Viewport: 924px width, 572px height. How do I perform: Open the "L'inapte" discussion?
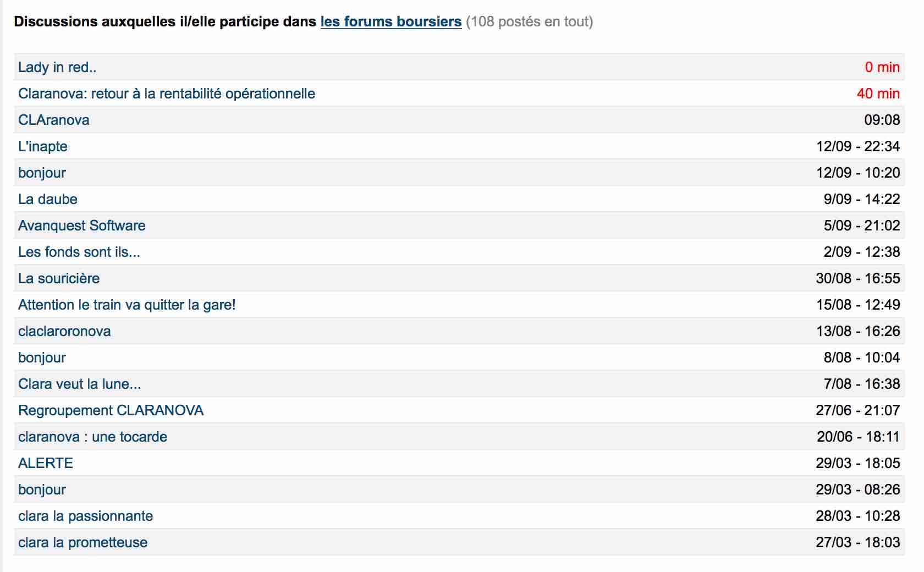coord(43,146)
